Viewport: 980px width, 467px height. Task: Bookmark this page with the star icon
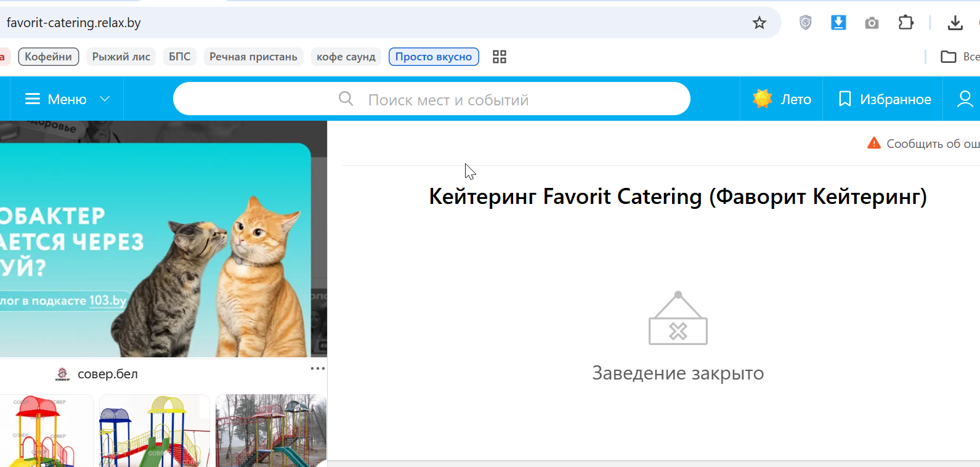[x=759, y=23]
